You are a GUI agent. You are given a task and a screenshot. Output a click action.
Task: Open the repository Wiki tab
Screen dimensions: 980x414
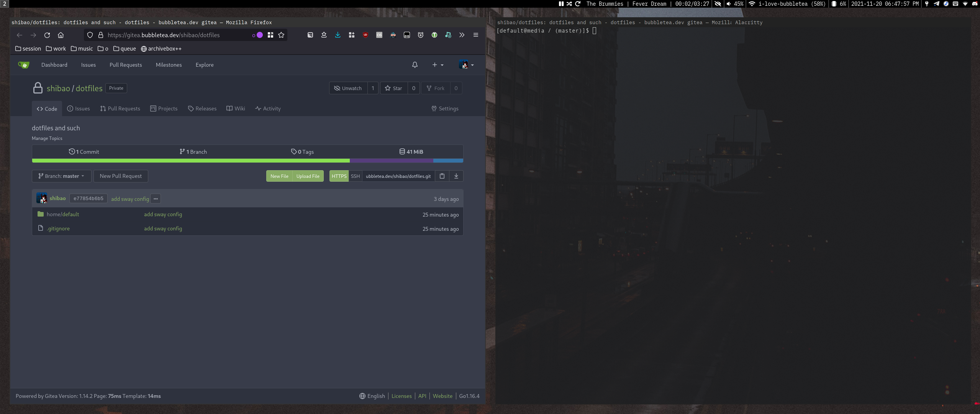pyautogui.click(x=236, y=108)
